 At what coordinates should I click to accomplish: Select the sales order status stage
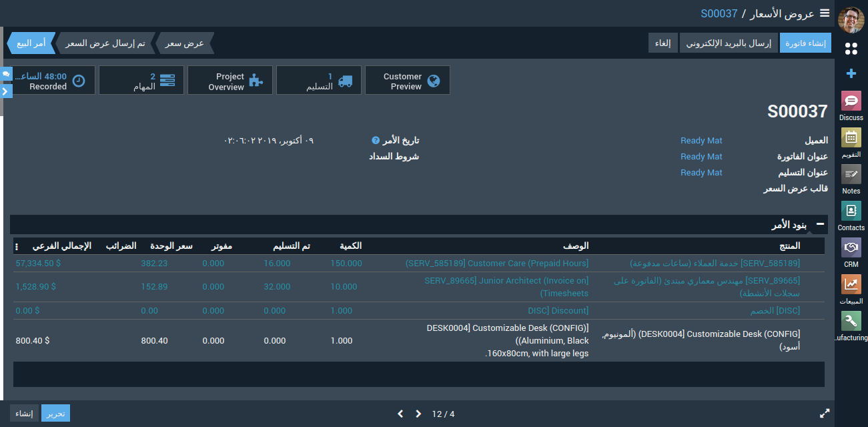click(x=29, y=43)
